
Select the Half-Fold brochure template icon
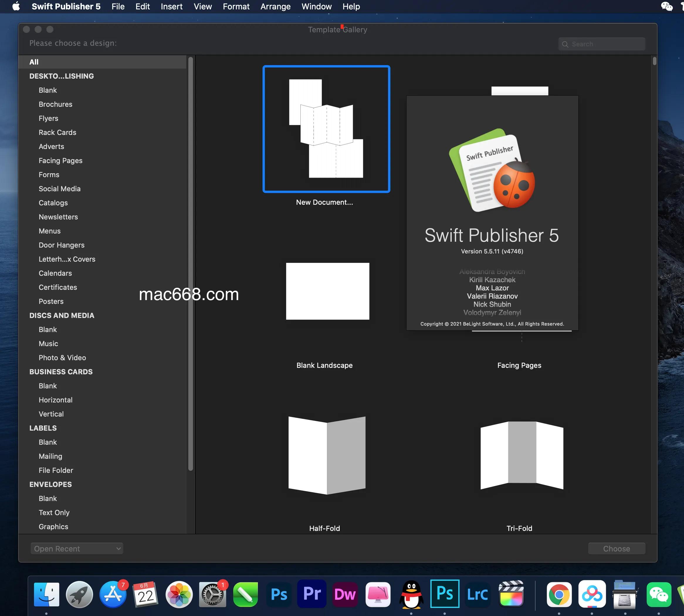(326, 455)
